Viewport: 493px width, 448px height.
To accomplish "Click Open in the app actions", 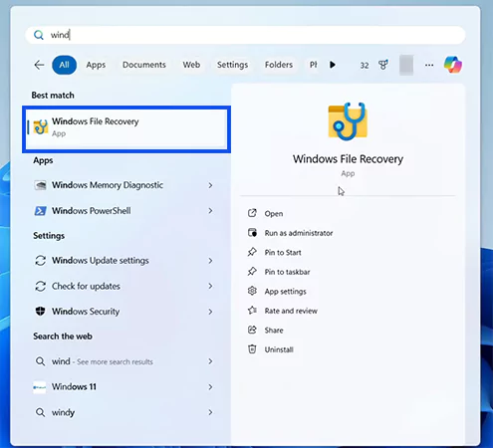I will 274,214.
